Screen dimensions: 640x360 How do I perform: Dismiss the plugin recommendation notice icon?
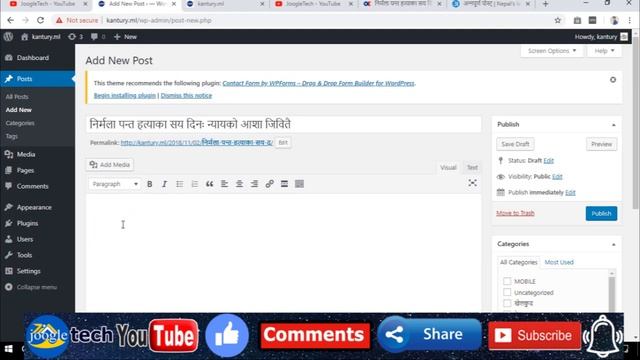(x=613, y=80)
